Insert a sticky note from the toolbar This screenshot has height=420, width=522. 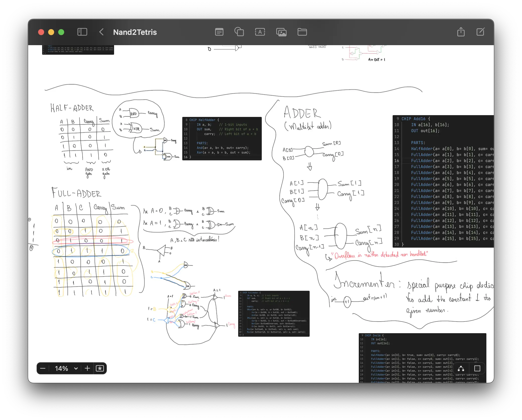point(219,32)
